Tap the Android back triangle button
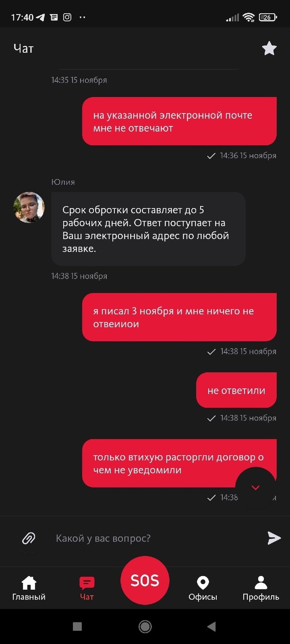Screen dimensions: 290x644 (211, 627)
